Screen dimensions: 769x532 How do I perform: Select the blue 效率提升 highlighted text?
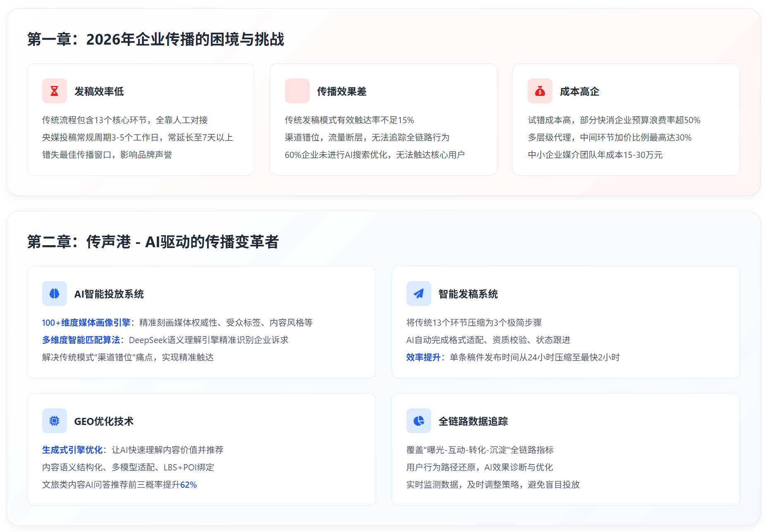pos(423,357)
